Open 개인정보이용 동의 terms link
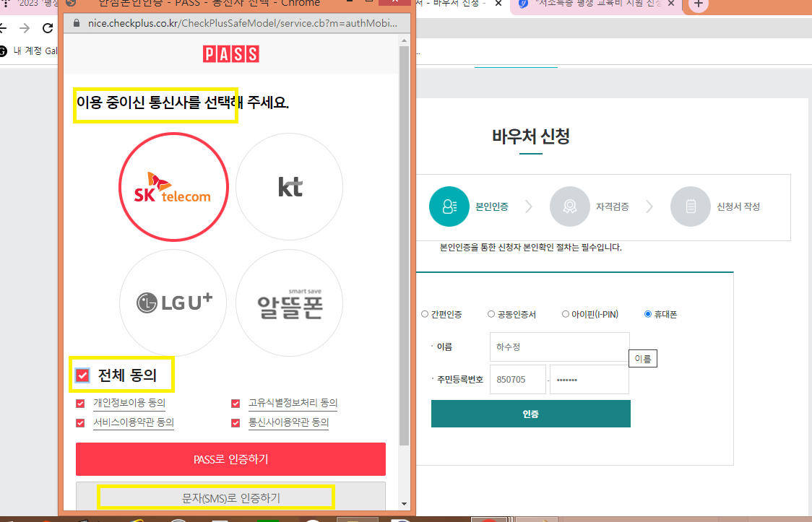Image resolution: width=812 pixels, height=522 pixels. click(129, 403)
